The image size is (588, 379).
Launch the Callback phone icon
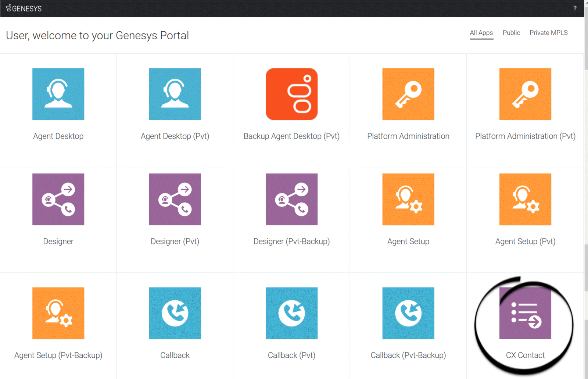pos(175,313)
